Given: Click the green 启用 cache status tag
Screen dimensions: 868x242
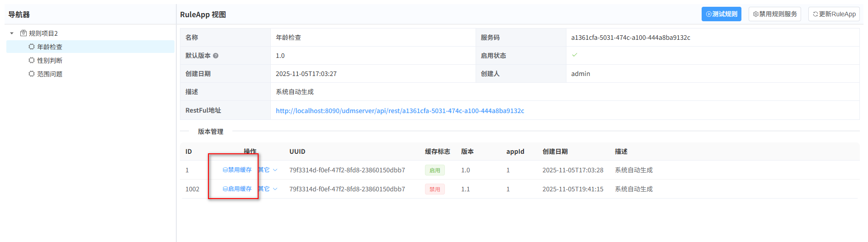Looking at the screenshot, I should [434, 170].
